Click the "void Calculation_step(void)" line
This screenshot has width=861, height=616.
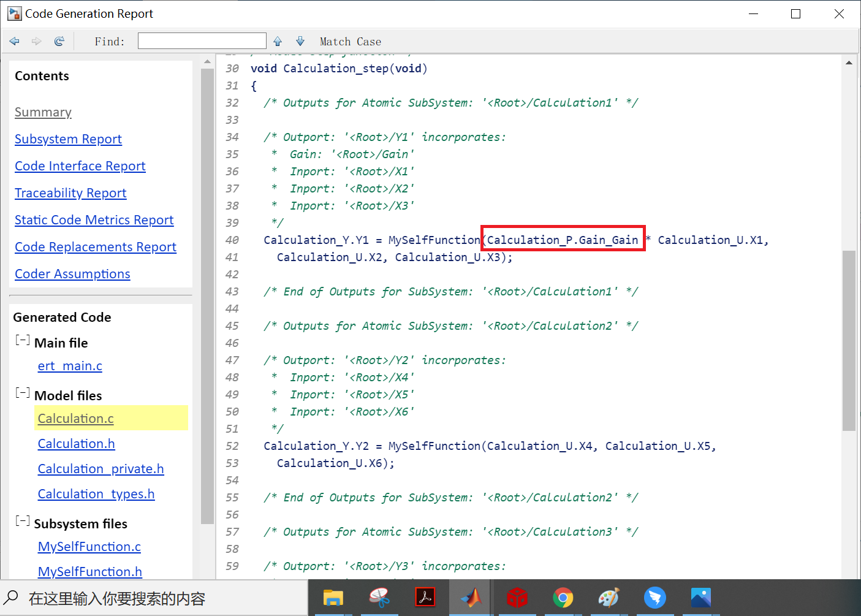coord(339,69)
